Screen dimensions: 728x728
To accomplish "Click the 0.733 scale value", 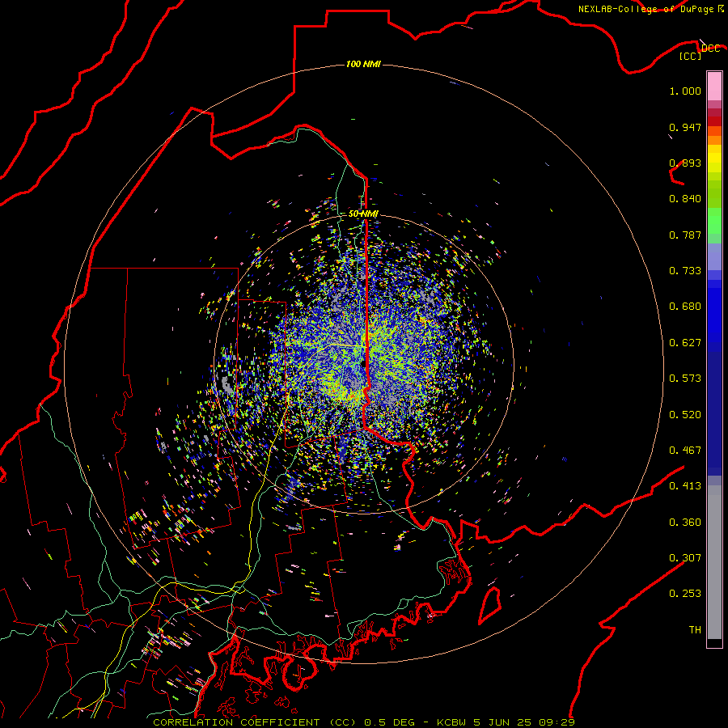I will (685, 271).
